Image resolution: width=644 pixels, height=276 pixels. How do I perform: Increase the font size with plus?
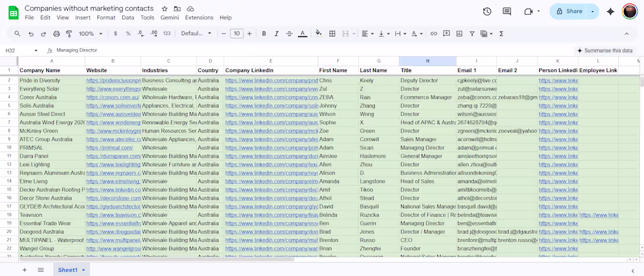(249, 34)
